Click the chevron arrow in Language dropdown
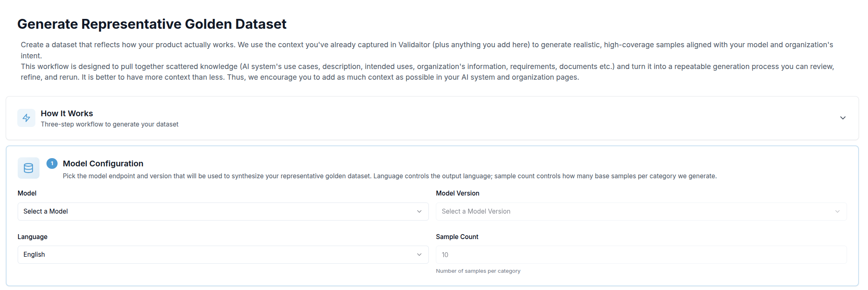The width and height of the screenshot is (868, 290). (419, 255)
